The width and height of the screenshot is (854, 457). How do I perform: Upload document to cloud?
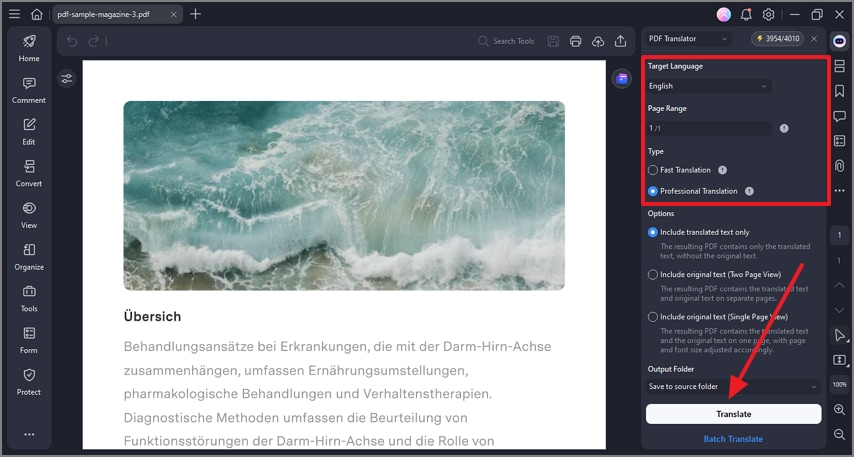pos(597,41)
